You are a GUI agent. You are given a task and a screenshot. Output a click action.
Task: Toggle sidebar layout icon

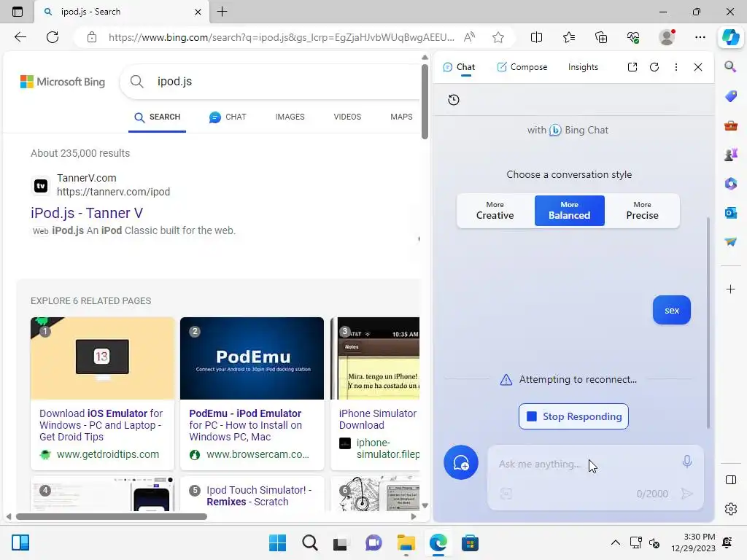click(x=730, y=480)
